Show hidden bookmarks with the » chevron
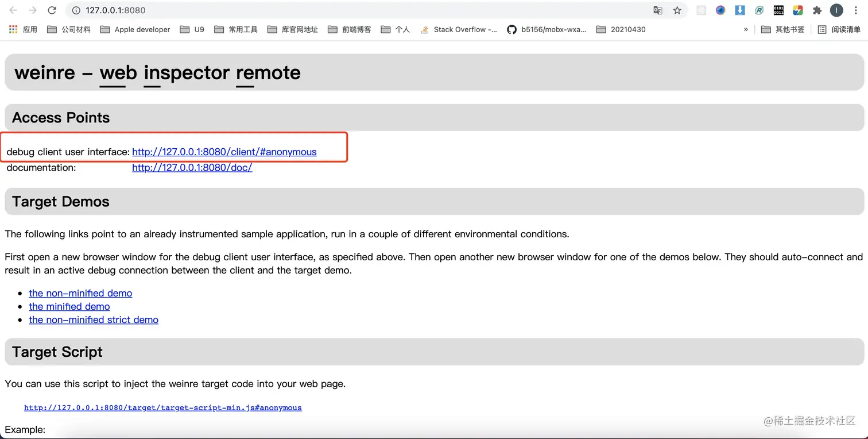 coord(746,29)
